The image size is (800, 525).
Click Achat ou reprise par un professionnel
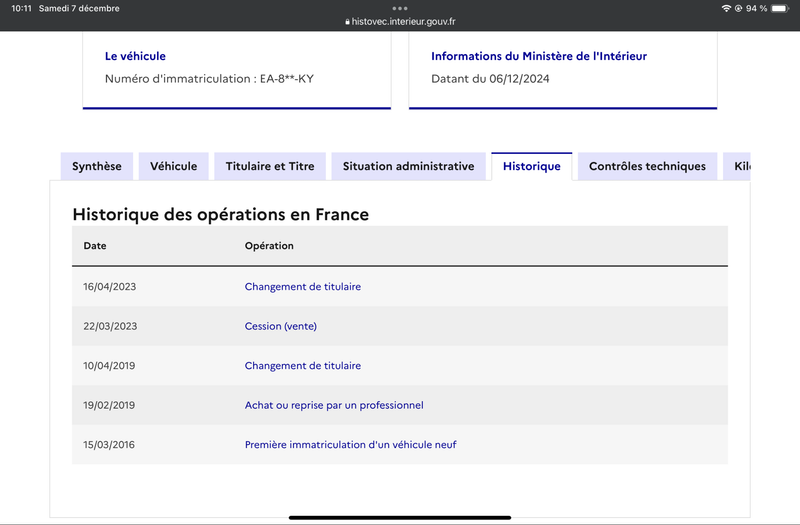coord(334,405)
